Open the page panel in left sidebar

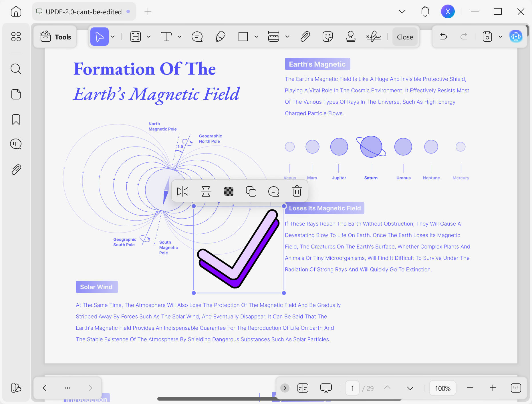click(x=16, y=94)
